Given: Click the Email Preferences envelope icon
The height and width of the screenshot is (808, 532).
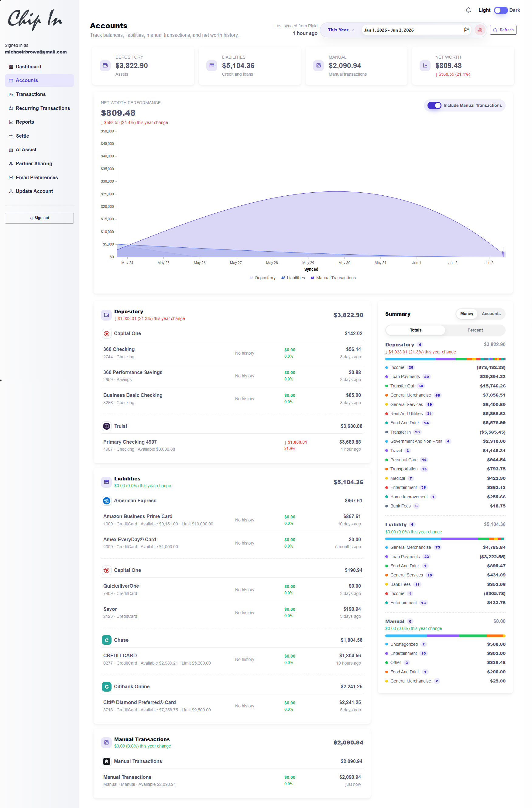Looking at the screenshot, I should 11,177.
